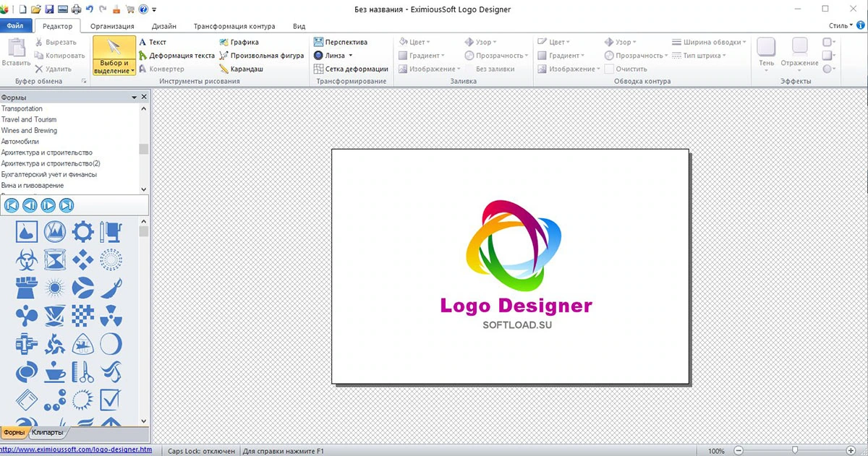This screenshot has width=868, height=456.
Task: Switch to the Организация tab
Action: (x=112, y=26)
